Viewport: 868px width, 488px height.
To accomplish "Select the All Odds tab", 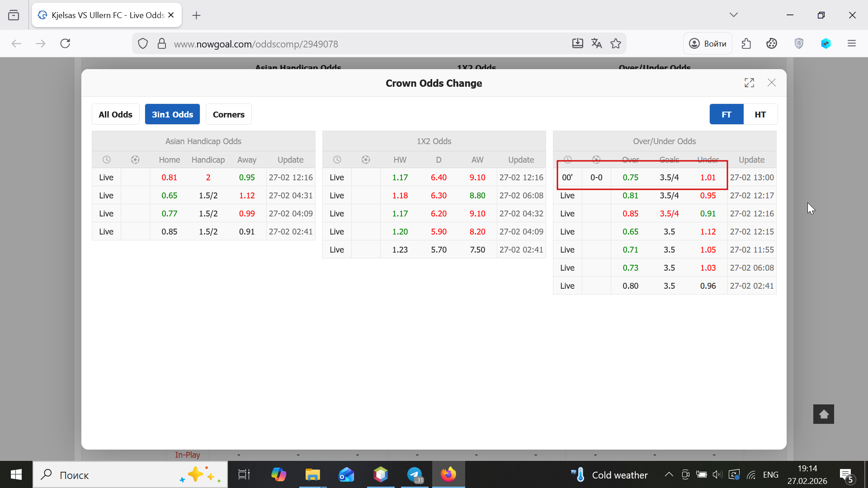I will pyautogui.click(x=115, y=114).
